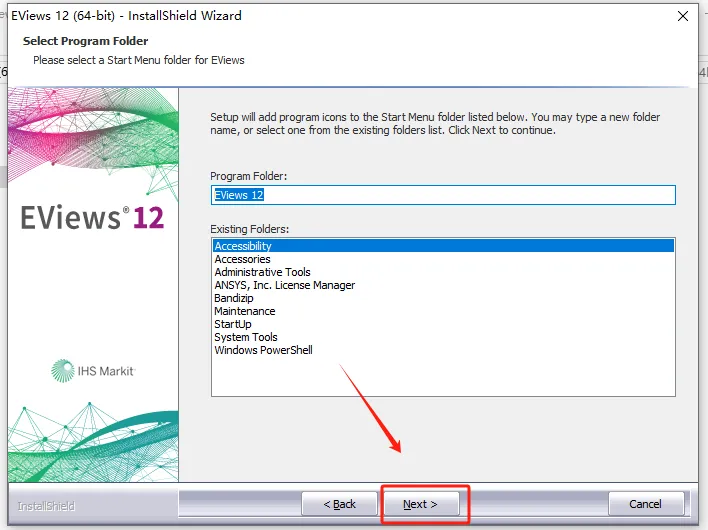Choose Maintenance folder entry
This screenshot has height=530, width=708.
443,311
